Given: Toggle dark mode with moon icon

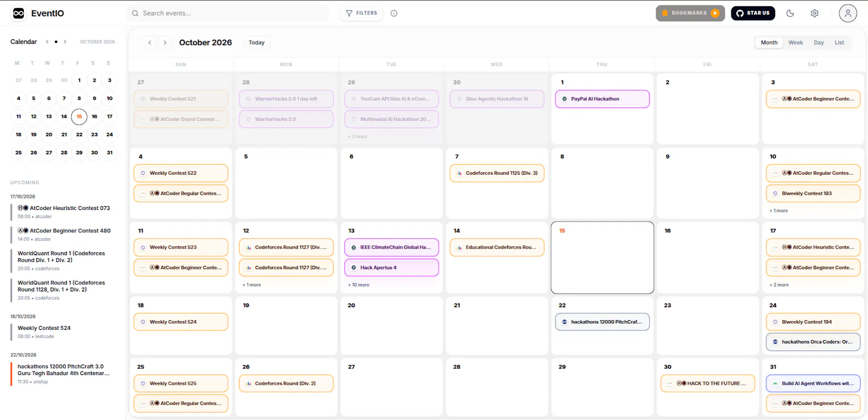Looking at the screenshot, I should [x=790, y=14].
